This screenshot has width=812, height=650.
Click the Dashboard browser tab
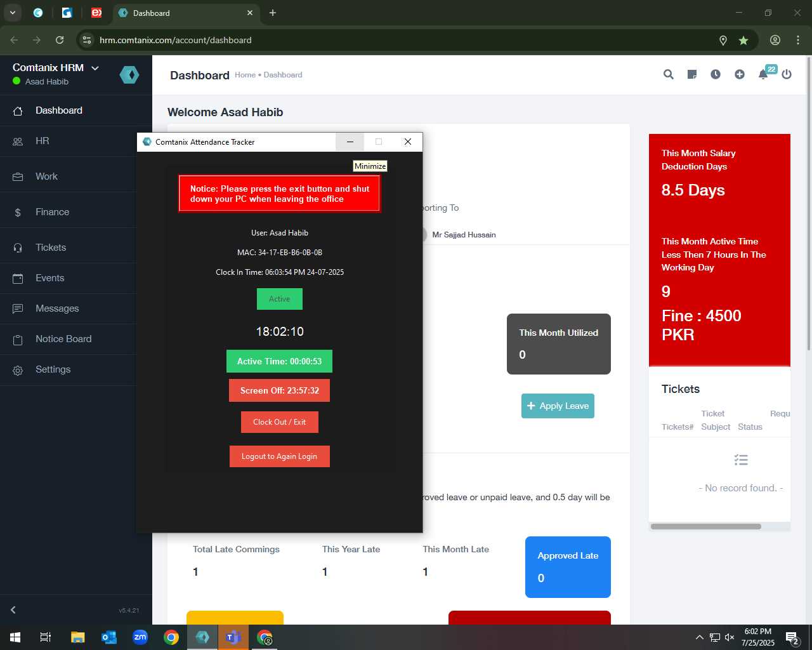pyautogui.click(x=185, y=13)
